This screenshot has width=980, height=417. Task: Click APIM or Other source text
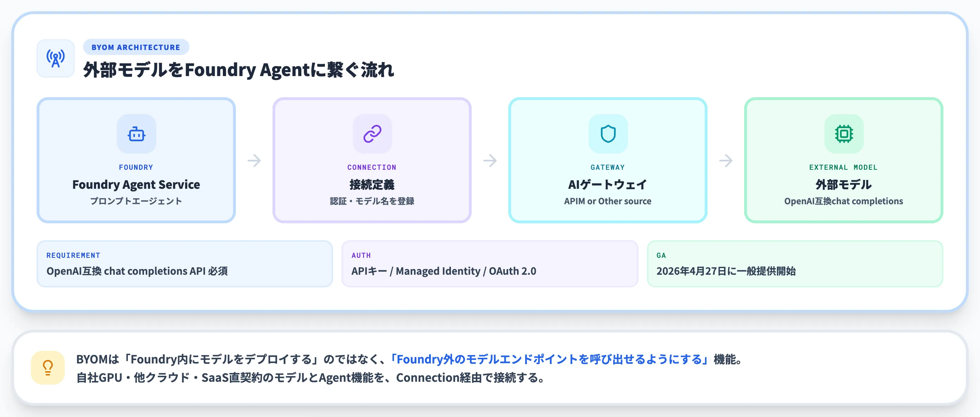click(608, 201)
